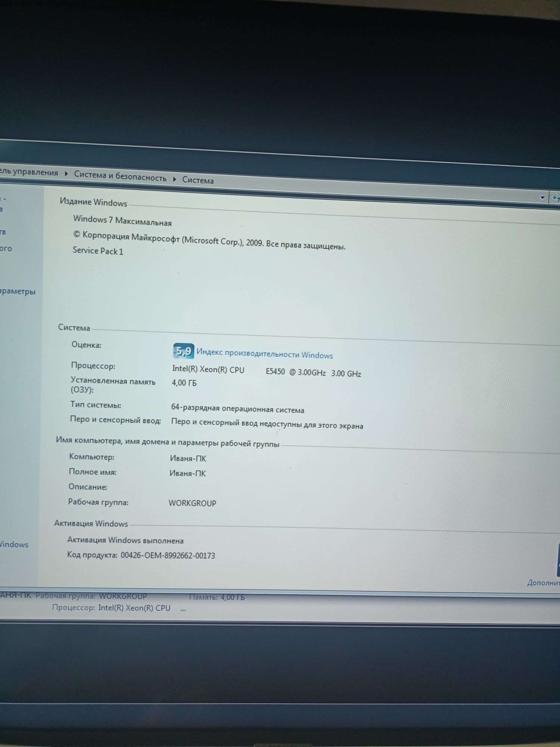The image size is (560, 747).
Task: Open the 'раметры' sidebar link
Action: point(18,291)
